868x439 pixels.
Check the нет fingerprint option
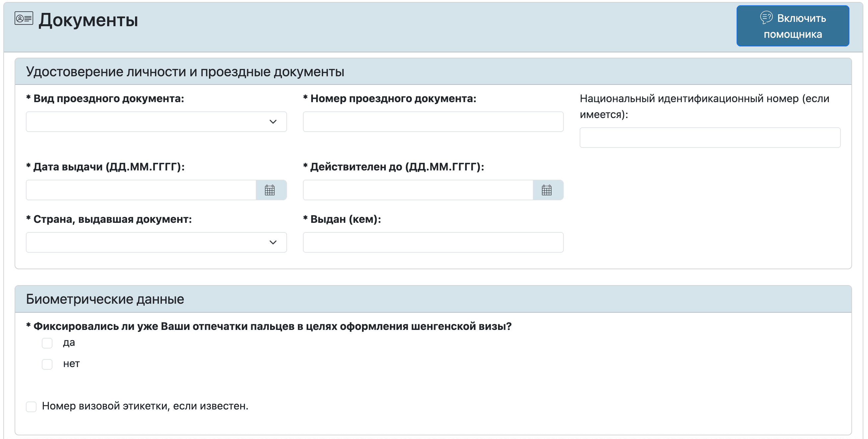point(47,364)
